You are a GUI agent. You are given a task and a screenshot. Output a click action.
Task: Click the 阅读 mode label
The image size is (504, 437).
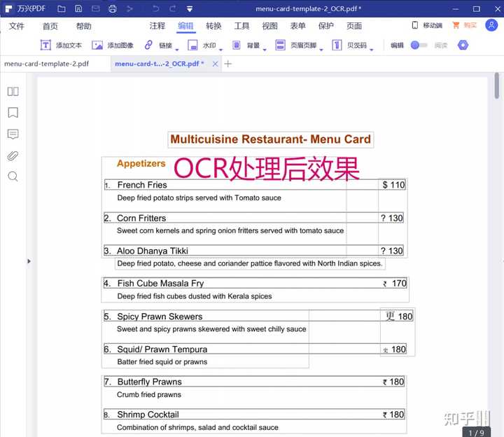441,46
